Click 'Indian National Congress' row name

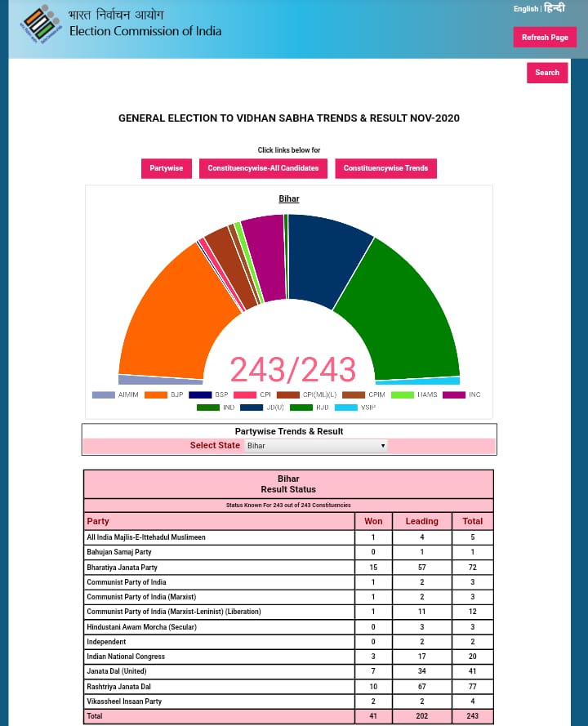point(126,657)
